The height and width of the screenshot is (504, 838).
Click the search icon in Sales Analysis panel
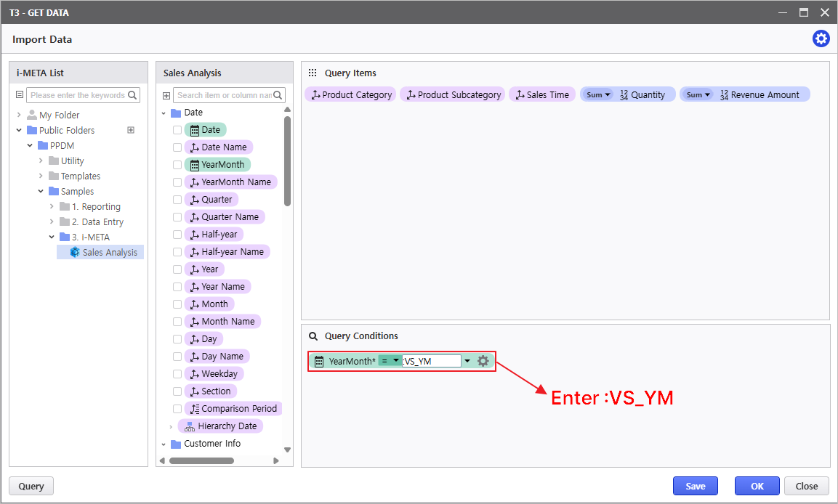[279, 95]
